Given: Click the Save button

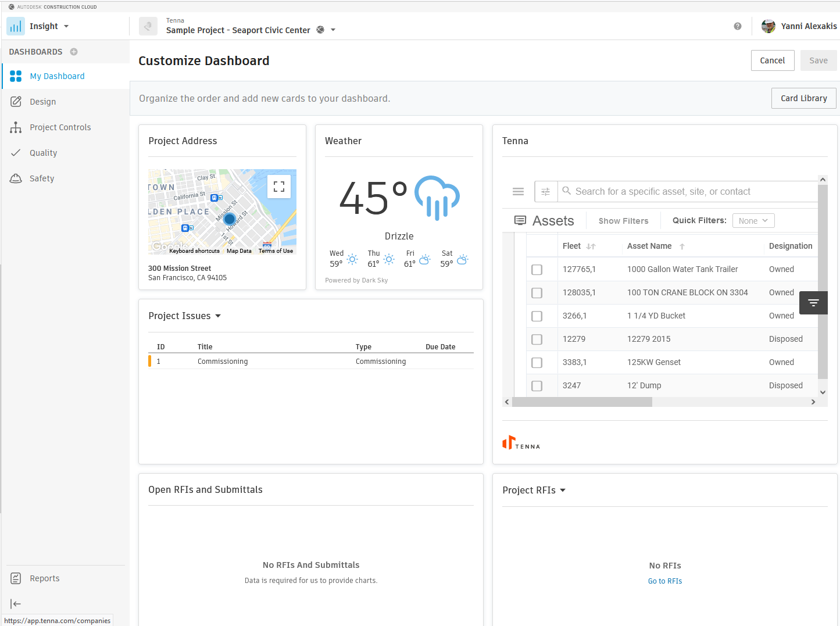Looking at the screenshot, I should [x=818, y=60].
